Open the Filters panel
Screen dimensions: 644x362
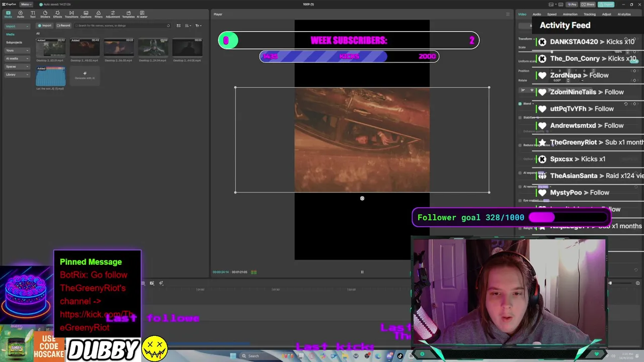coord(99,14)
